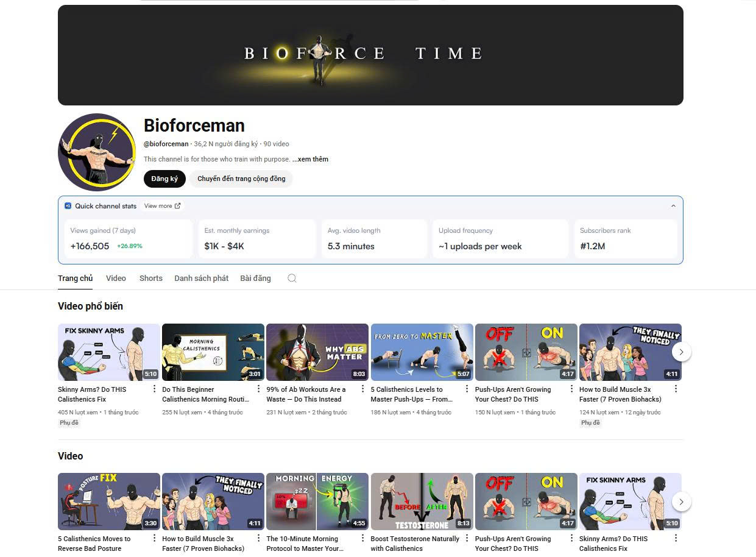Switch to the Shorts tab
756x557 pixels.
click(x=150, y=278)
